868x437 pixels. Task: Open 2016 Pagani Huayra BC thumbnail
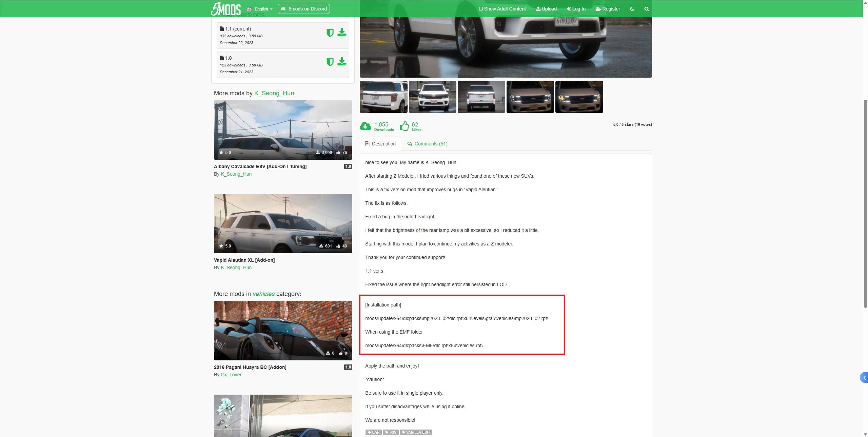click(x=283, y=331)
